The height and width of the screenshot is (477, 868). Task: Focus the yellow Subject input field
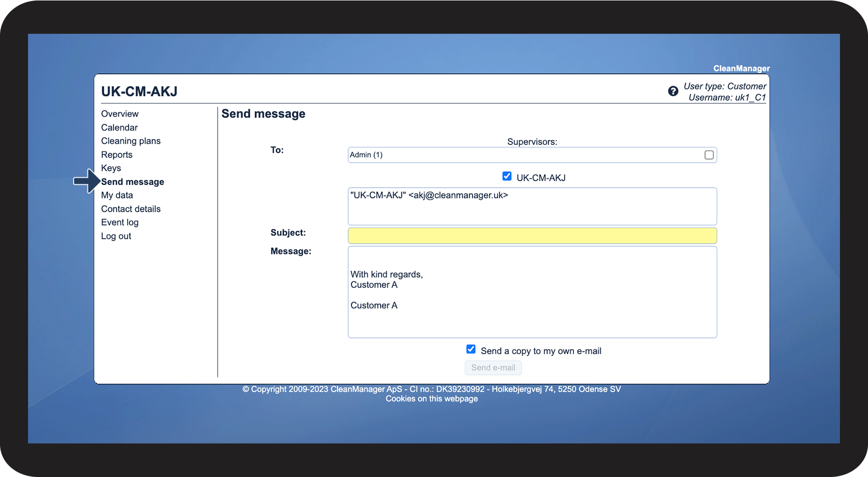532,236
